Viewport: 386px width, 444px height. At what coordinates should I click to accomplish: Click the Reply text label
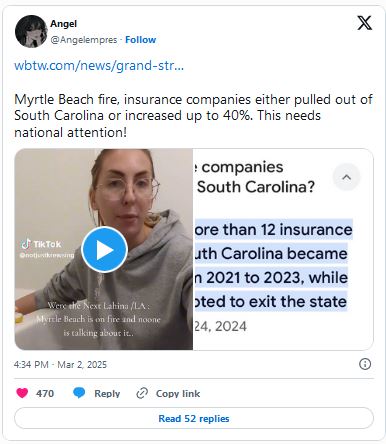[x=107, y=393]
